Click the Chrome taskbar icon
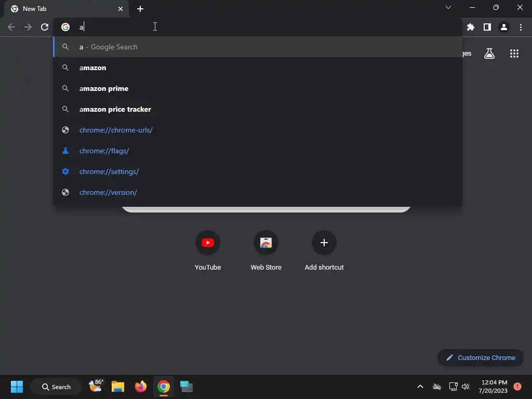The height and width of the screenshot is (399, 532). click(164, 387)
